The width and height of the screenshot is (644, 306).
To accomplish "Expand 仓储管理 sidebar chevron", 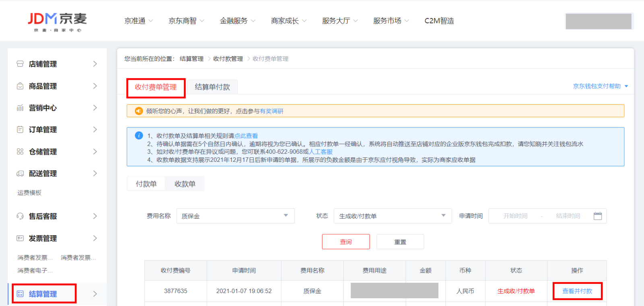I will 95,151.
